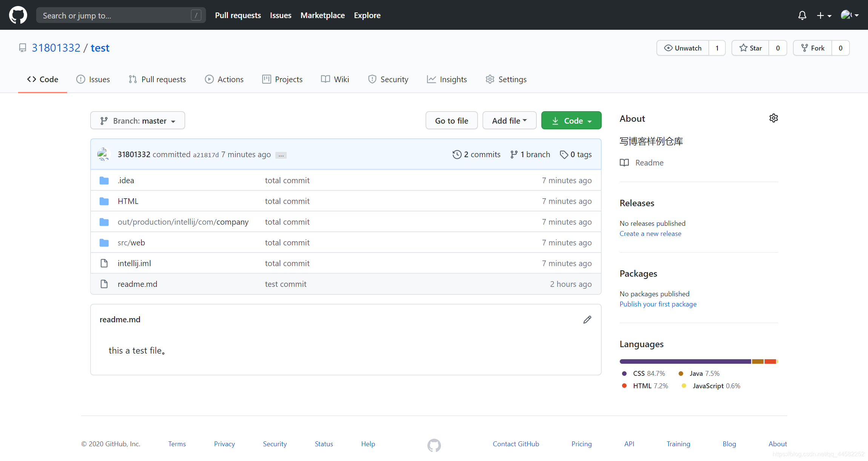Open the Insights tab
This screenshot has height=461, width=868.
pyautogui.click(x=447, y=79)
